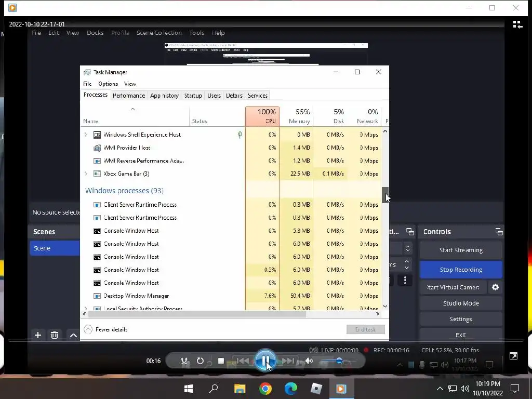The height and width of the screenshot is (399, 532).
Task: Expand the Windows Shell Experience Host row
Action: 86,135
